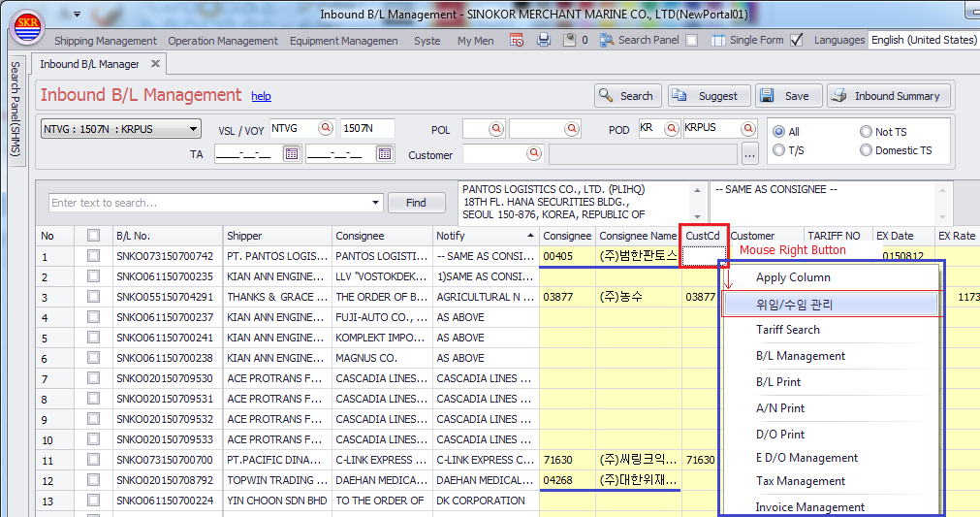
Task: Expand the Enter text to search dropdown arrow
Action: click(376, 203)
